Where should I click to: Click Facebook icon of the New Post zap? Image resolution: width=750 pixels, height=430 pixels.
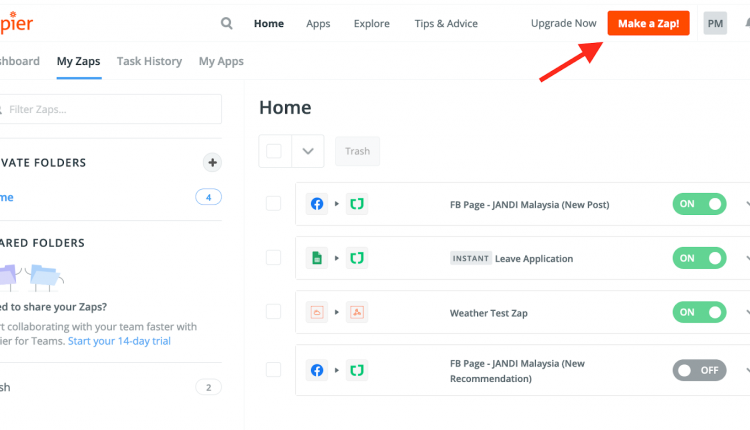[317, 204]
